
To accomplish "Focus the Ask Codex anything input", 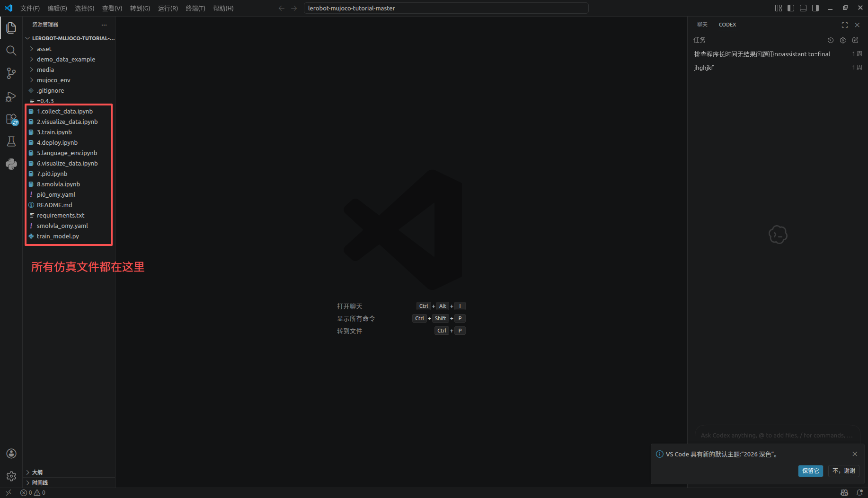I will pos(777,435).
